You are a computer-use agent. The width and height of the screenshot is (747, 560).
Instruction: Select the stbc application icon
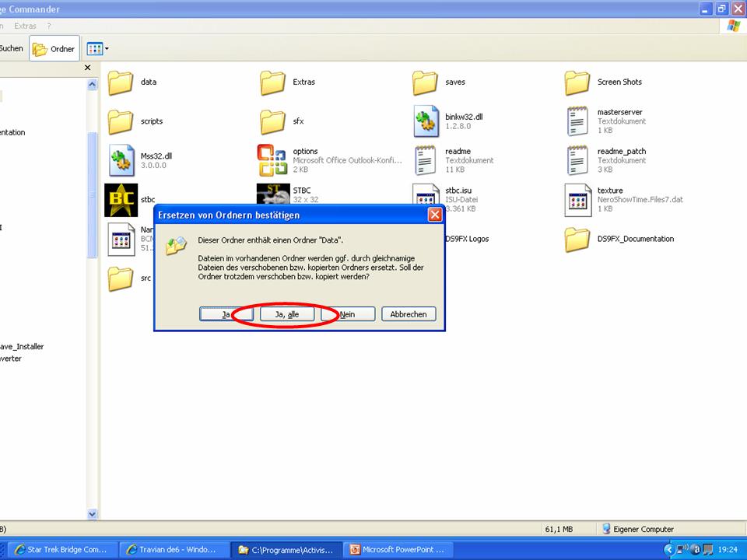coord(121,200)
